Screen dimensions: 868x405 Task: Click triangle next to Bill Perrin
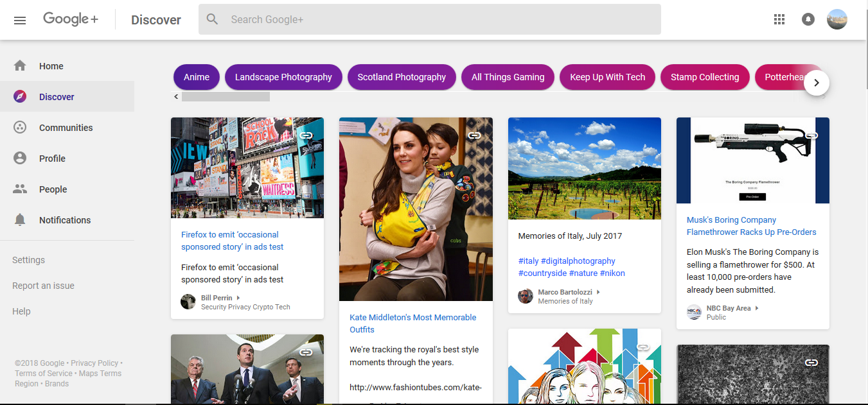238,298
